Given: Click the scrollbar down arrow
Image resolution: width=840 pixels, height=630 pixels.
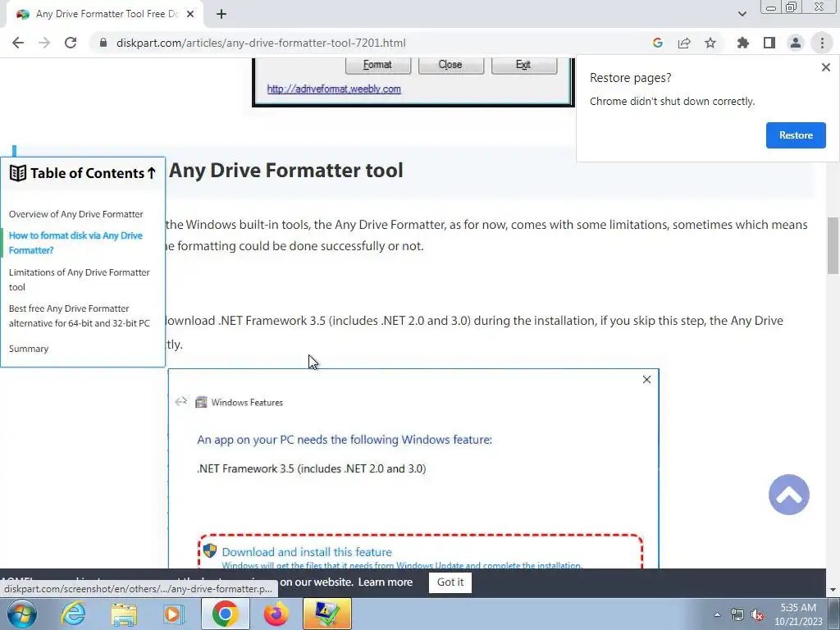Looking at the screenshot, I should [x=833, y=590].
